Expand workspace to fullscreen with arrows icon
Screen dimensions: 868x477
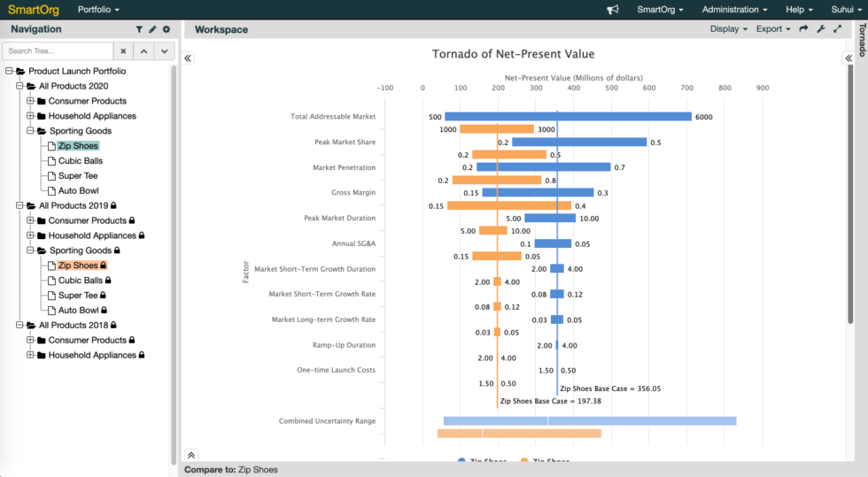837,29
